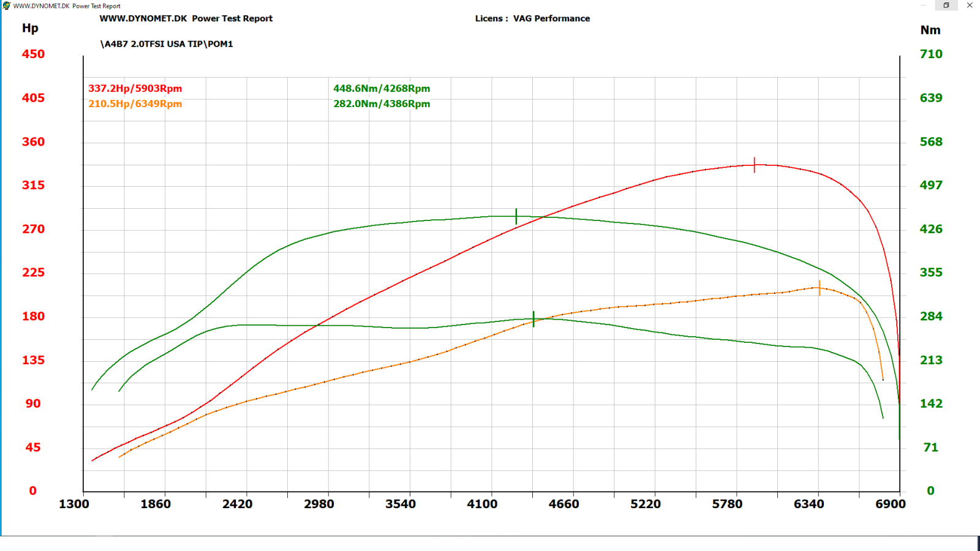Click the 2980 rpm axis label
Viewport: 980px width, 551px height.
[x=319, y=504]
